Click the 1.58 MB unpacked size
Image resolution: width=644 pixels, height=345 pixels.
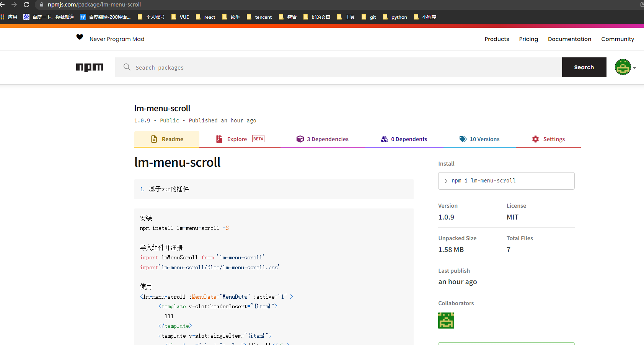point(451,250)
